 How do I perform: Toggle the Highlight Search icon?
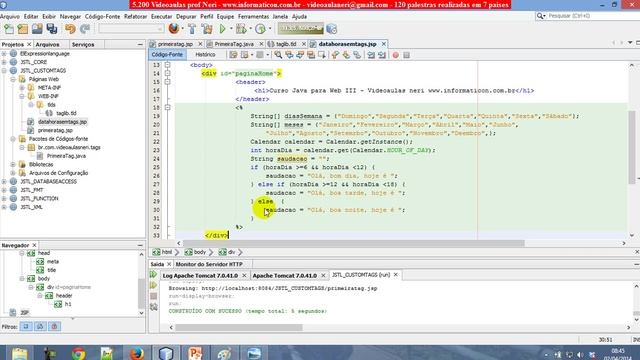tap(311, 55)
